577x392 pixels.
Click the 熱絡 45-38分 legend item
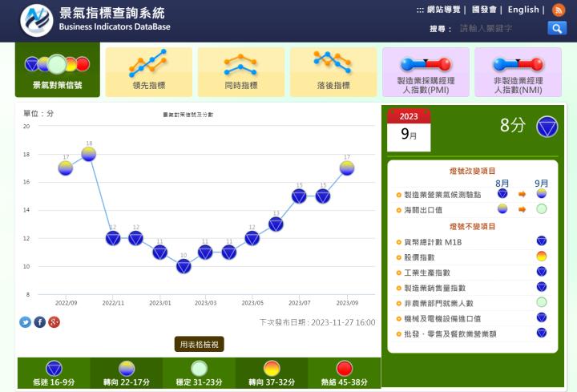(x=344, y=374)
